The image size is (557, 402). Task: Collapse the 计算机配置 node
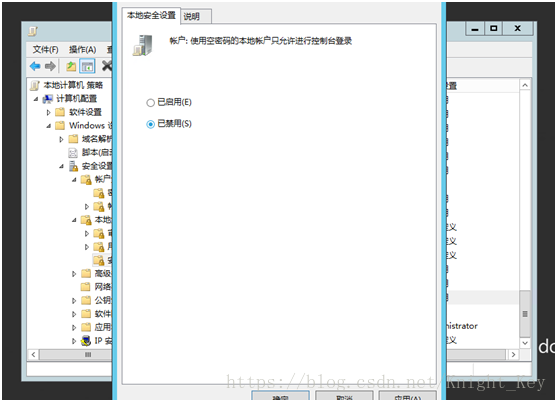(x=36, y=99)
